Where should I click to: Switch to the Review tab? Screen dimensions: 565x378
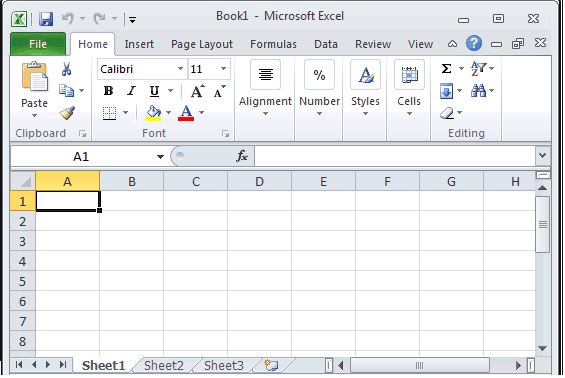coord(373,44)
